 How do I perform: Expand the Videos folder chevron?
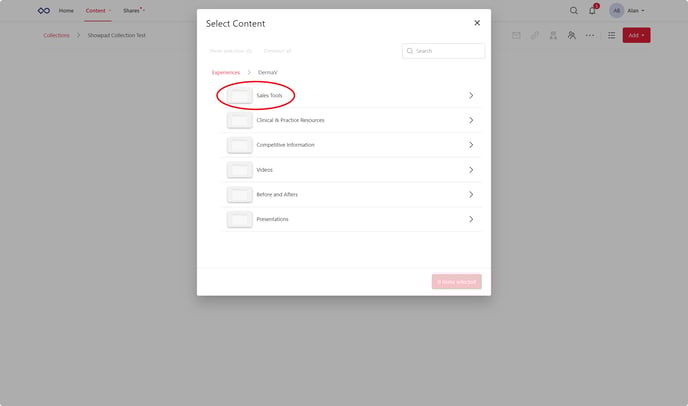[x=471, y=170]
